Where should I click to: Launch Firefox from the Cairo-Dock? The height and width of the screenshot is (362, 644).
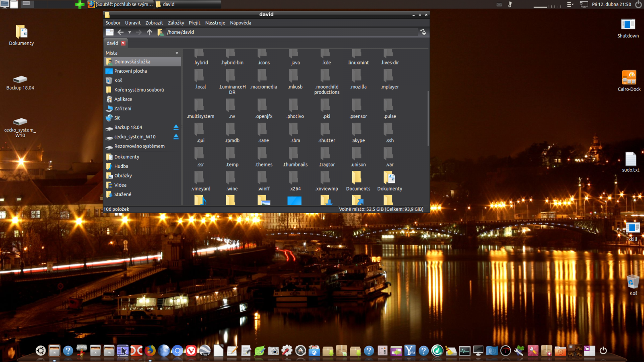[x=150, y=351]
